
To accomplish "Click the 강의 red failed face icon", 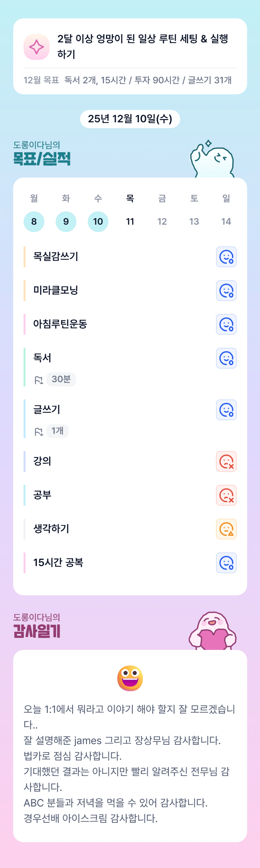I will point(226,461).
